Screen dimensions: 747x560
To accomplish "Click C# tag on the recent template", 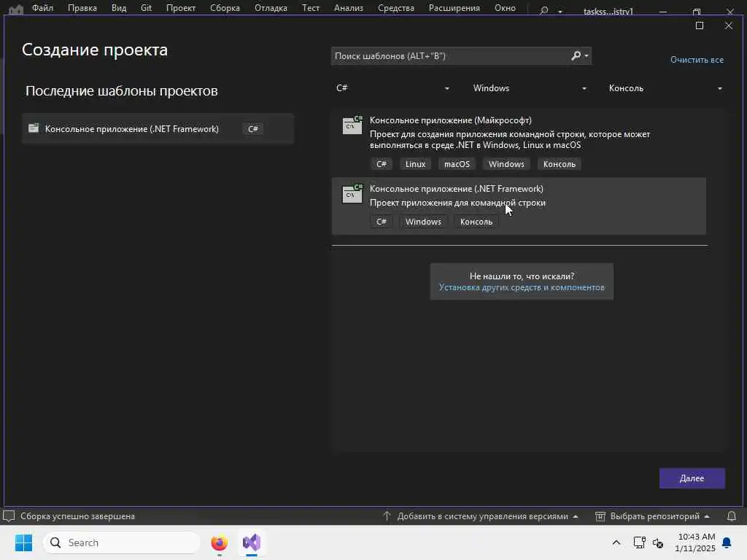I will [x=253, y=129].
